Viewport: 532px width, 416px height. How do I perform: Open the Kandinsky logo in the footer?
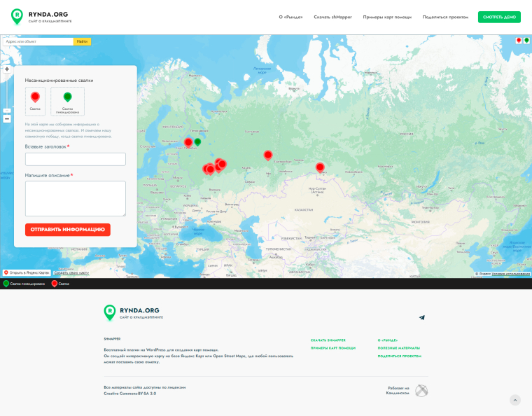coord(421,391)
